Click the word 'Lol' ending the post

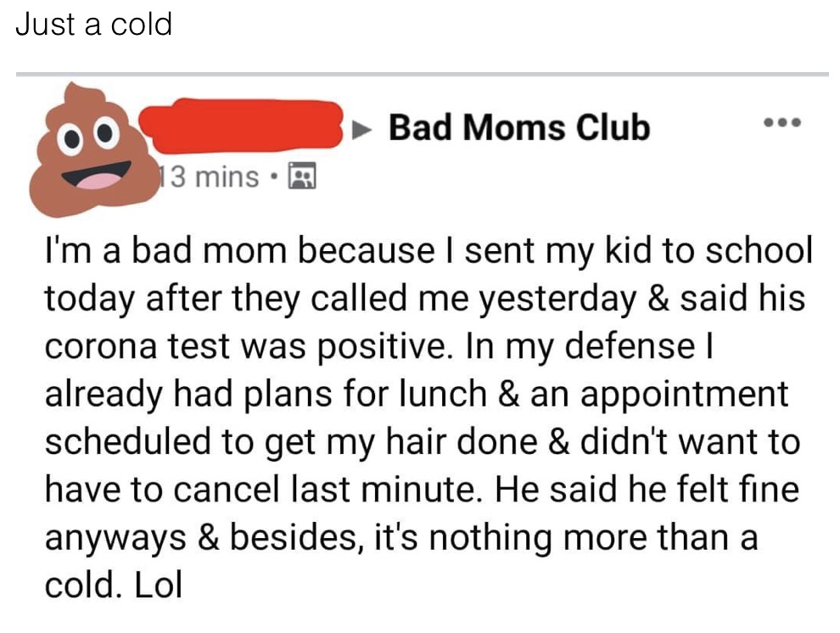point(159,584)
